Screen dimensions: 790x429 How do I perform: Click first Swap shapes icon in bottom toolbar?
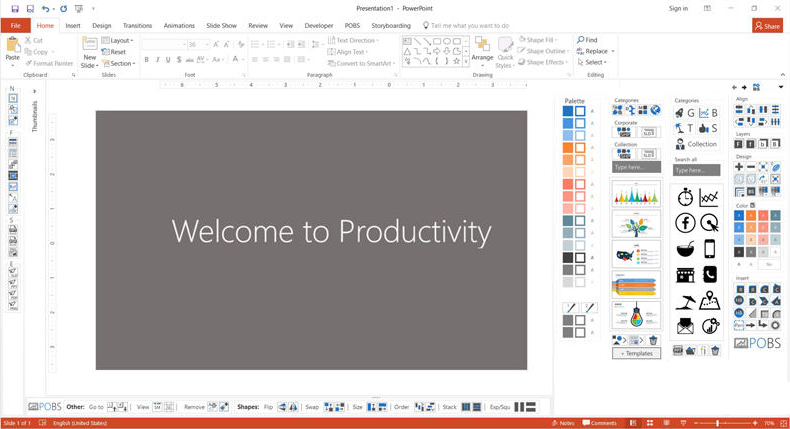click(x=329, y=407)
